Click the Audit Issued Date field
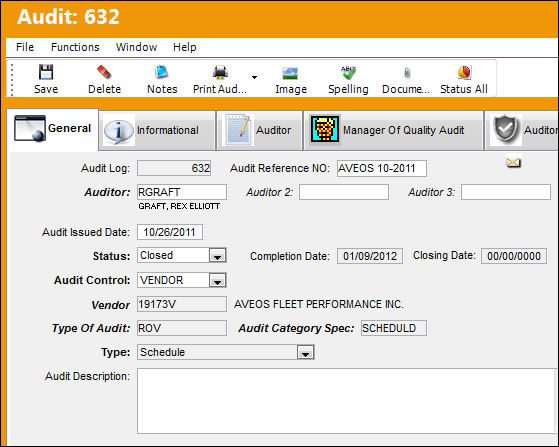This screenshot has height=447, width=559. pos(170,232)
